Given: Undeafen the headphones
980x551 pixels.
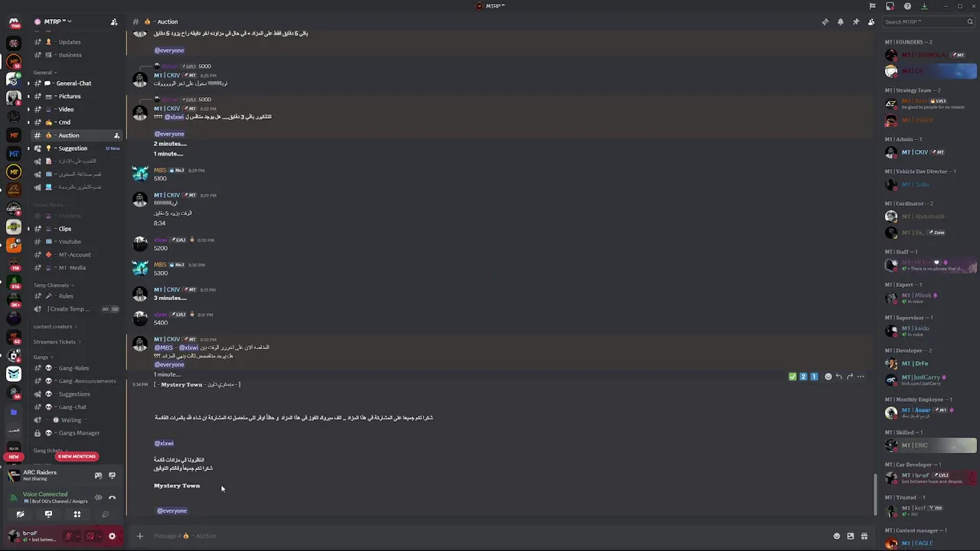Looking at the screenshot, I should 90,536.
